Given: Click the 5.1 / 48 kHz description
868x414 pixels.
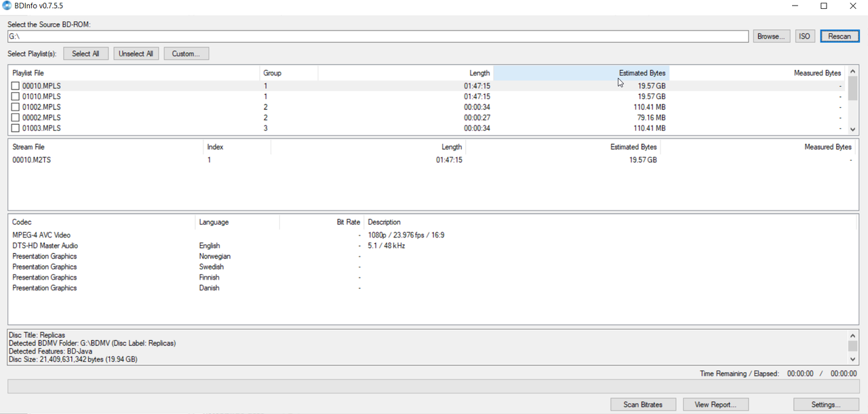Looking at the screenshot, I should [386, 246].
